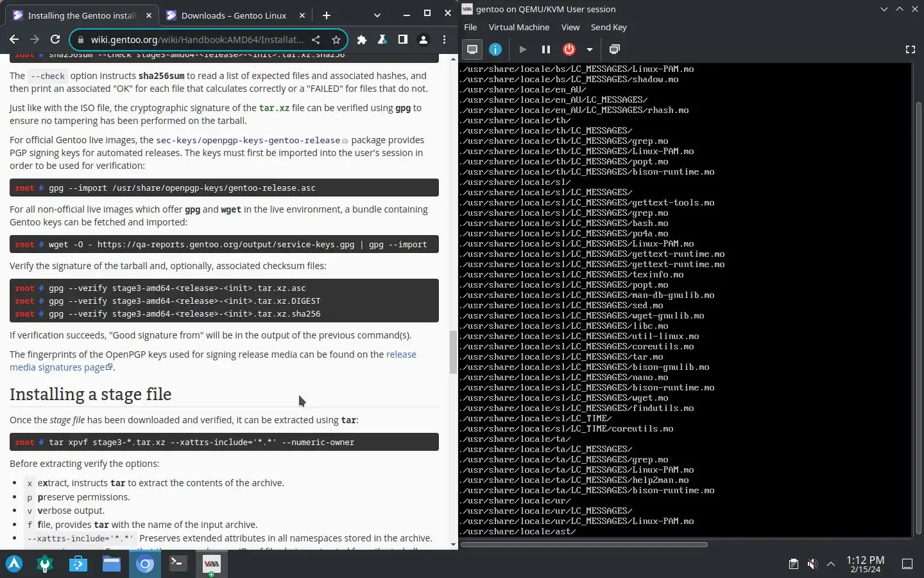Open the green taskbar application icon
Viewport: 924px width, 578px height.
(x=45, y=564)
